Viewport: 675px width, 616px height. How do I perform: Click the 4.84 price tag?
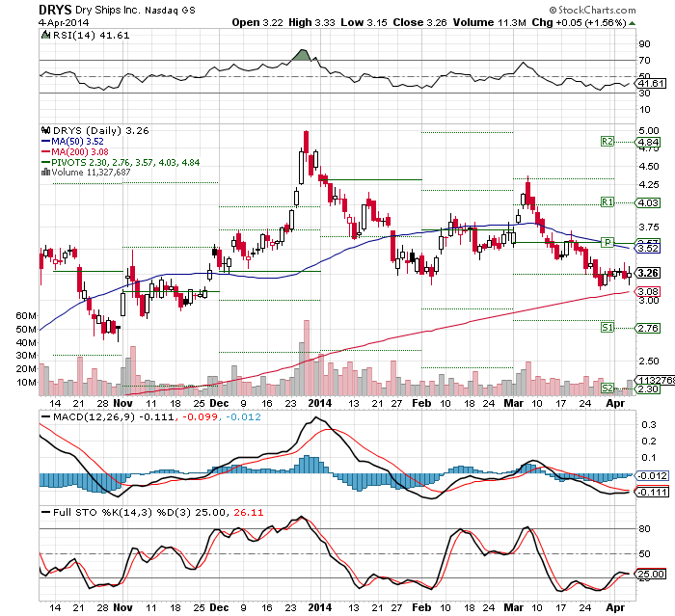click(x=648, y=142)
